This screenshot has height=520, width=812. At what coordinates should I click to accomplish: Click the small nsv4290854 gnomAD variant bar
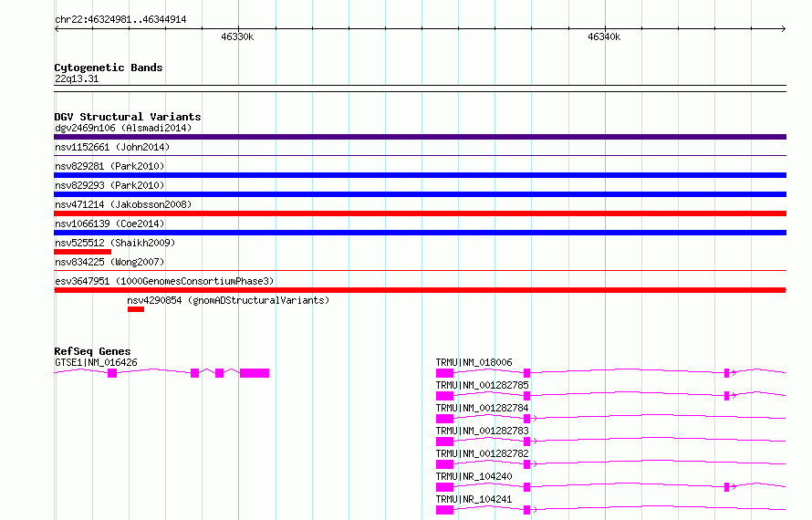[x=136, y=309]
